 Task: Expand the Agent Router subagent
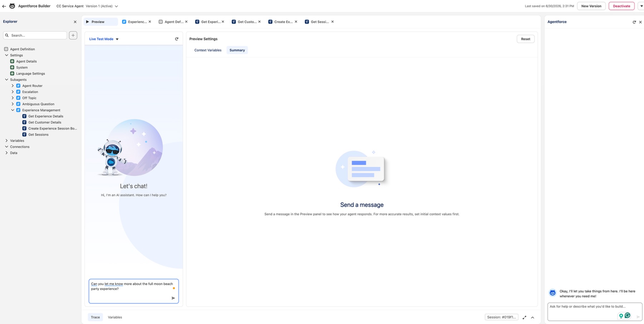[x=13, y=86]
